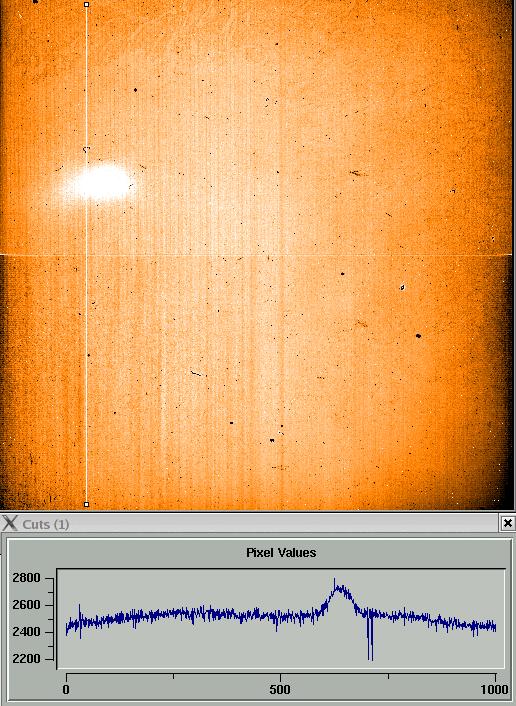Click the horizontal seam line across the image center
This screenshot has width=516, height=706.
point(258,255)
